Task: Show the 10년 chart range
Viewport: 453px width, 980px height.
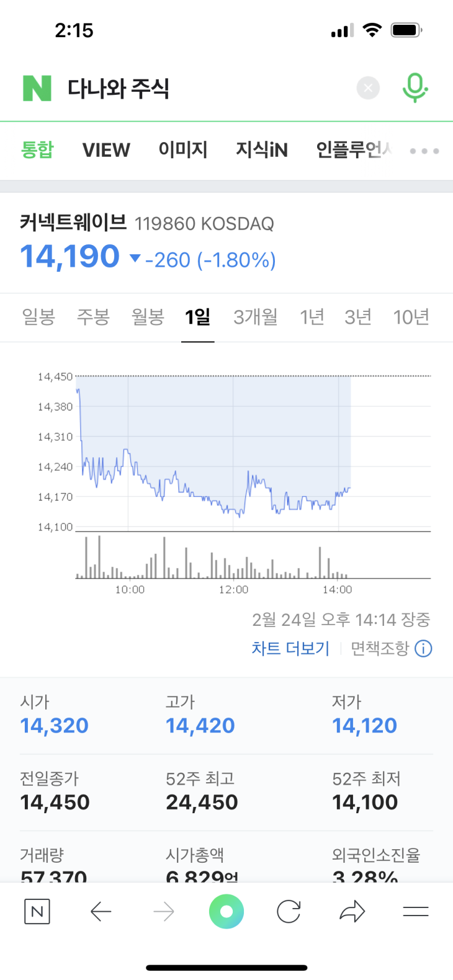Action: point(411,317)
